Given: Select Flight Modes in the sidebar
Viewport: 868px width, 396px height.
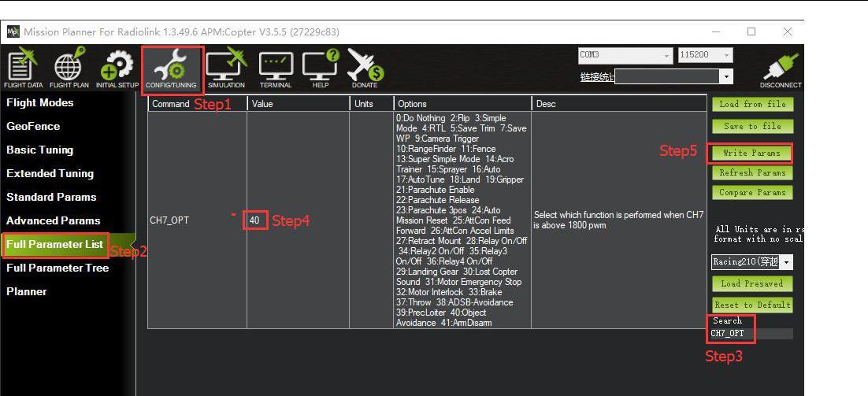Looking at the screenshot, I should click(40, 103).
